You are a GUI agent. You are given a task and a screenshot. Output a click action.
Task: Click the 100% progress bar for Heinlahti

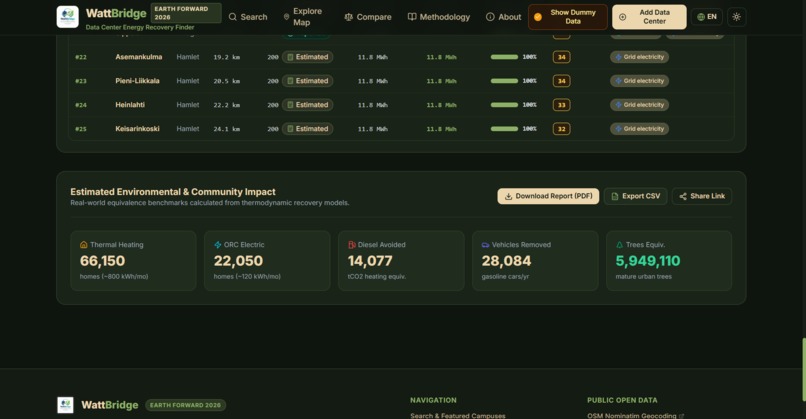coord(504,105)
